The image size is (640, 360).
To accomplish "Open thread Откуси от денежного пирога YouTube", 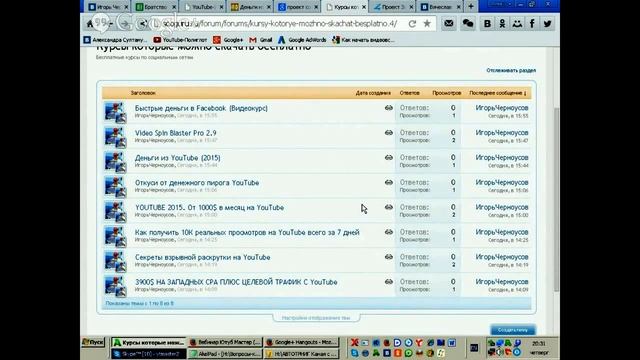I will point(197,183).
